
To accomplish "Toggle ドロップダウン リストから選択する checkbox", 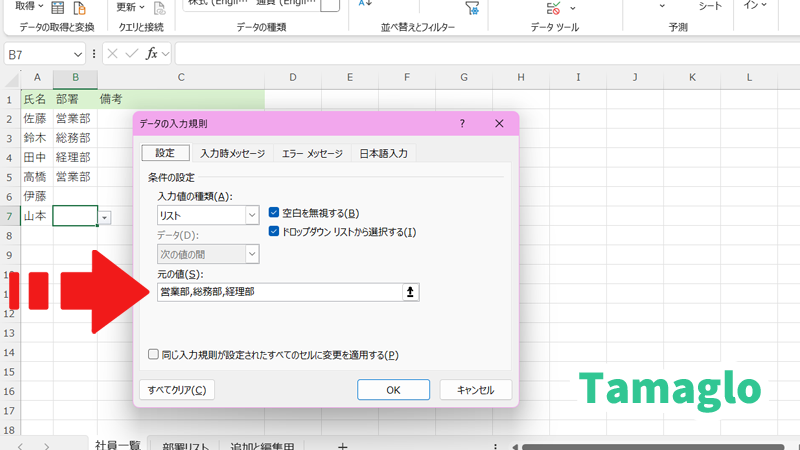I will [275, 232].
